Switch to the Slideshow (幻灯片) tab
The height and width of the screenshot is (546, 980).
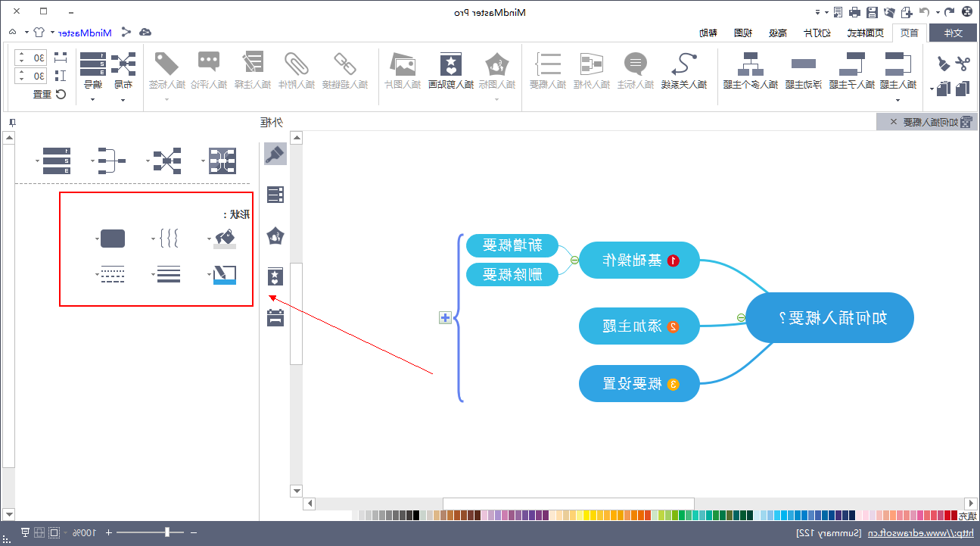816,33
